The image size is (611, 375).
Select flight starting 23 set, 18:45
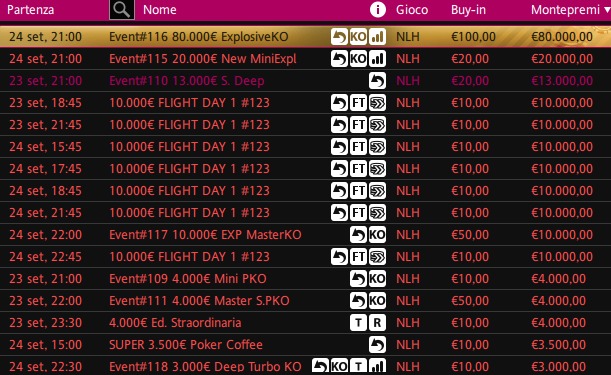(306, 103)
